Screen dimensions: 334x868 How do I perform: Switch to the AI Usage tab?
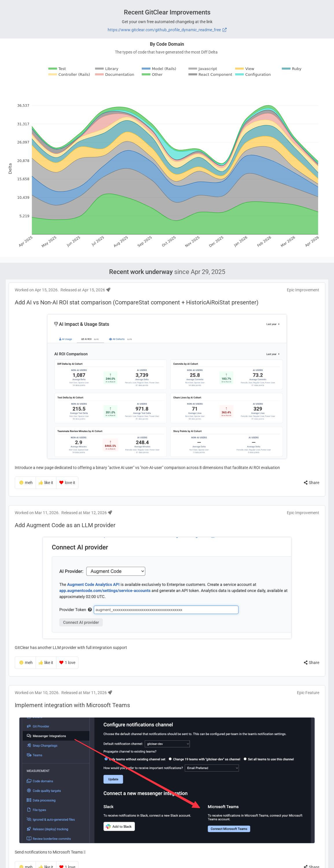coord(65,339)
